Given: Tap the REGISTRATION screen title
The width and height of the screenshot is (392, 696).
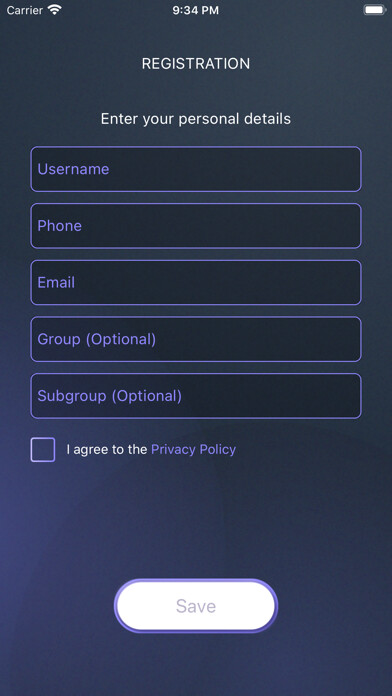Looking at the screenshot, I should (196, 63).
